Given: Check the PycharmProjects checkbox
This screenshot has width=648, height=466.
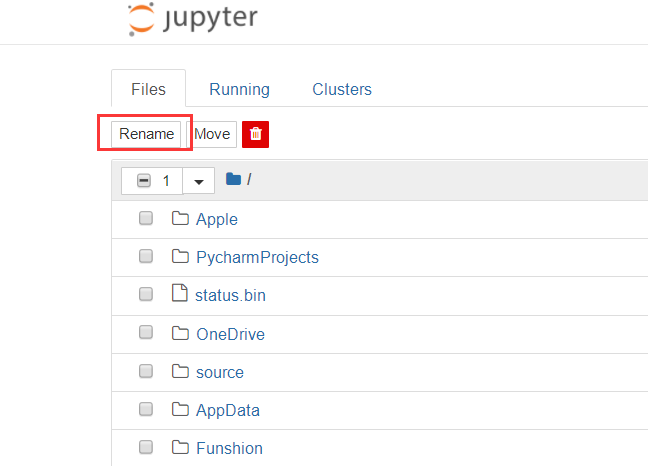Looking at the screenshot, I should click(x=146, y=256).
